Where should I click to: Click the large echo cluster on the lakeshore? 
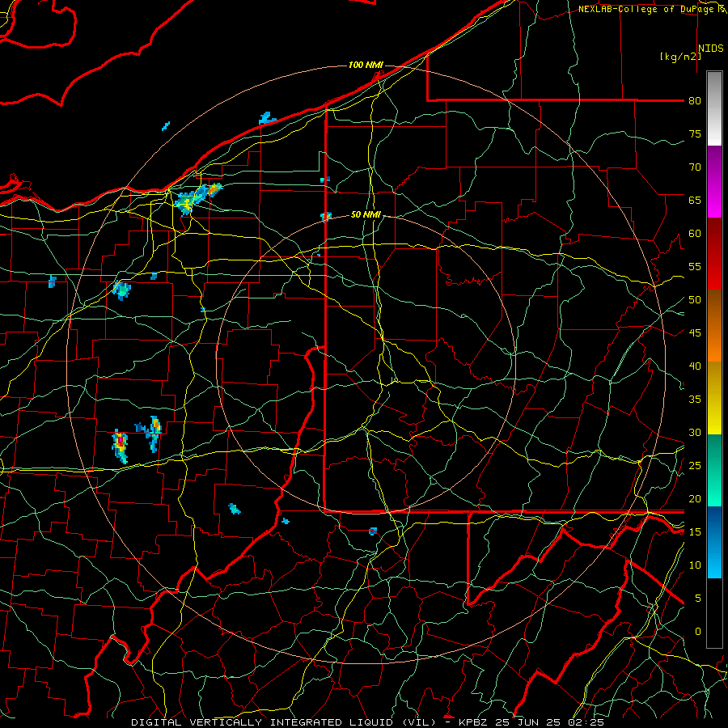(x=197, y=198)
